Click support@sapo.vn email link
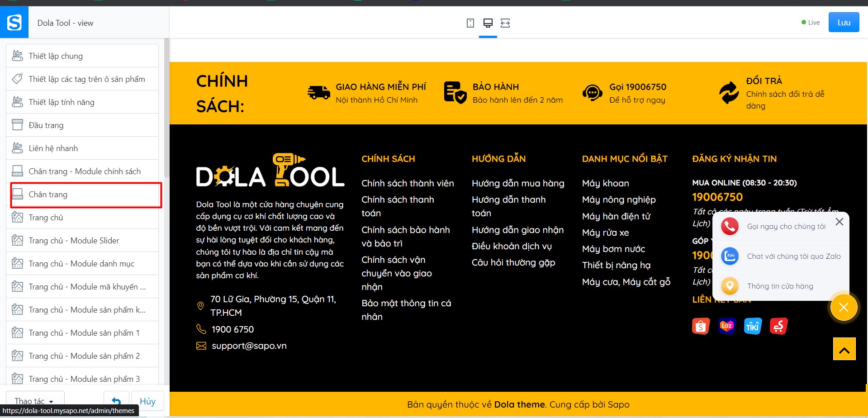868x418 pixels. click(x=249, y=346)
